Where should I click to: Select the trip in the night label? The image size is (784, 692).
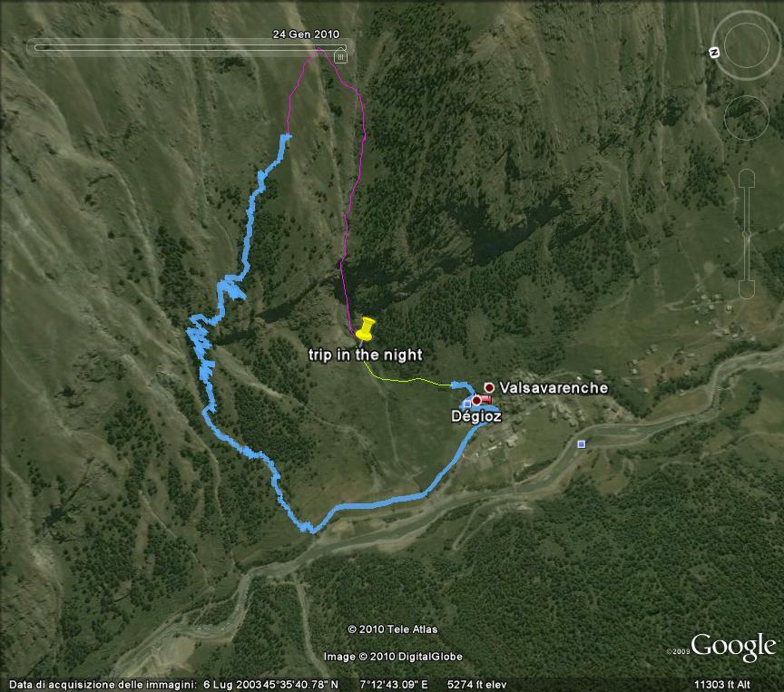[x=365, y=355]
